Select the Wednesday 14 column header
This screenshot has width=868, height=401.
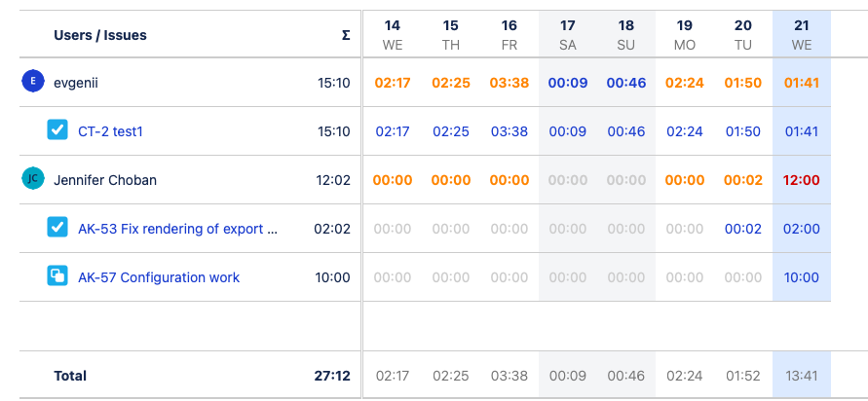pyautogui.click(x=392, y=35)
